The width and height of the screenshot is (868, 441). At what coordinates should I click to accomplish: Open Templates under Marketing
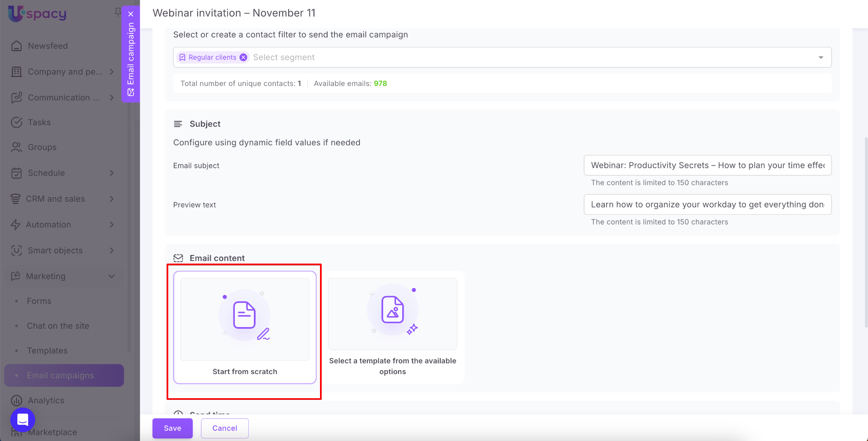tap(47, 350)
